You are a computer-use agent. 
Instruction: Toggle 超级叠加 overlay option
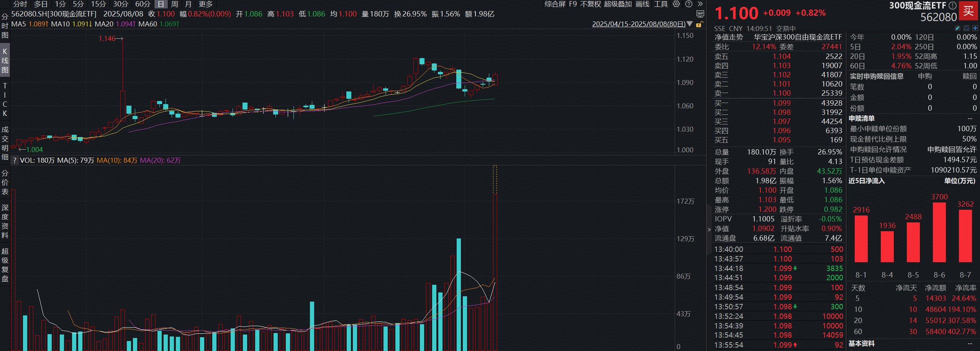618,4
